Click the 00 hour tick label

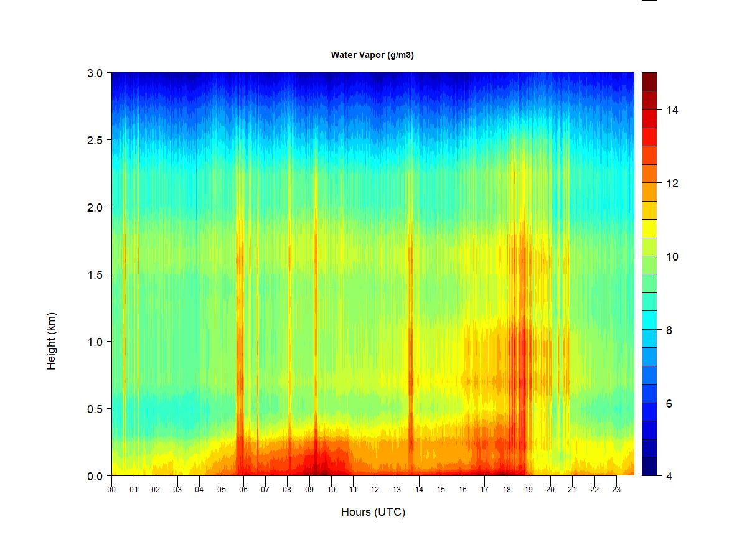pyautogui.click(x=112, y=490)
